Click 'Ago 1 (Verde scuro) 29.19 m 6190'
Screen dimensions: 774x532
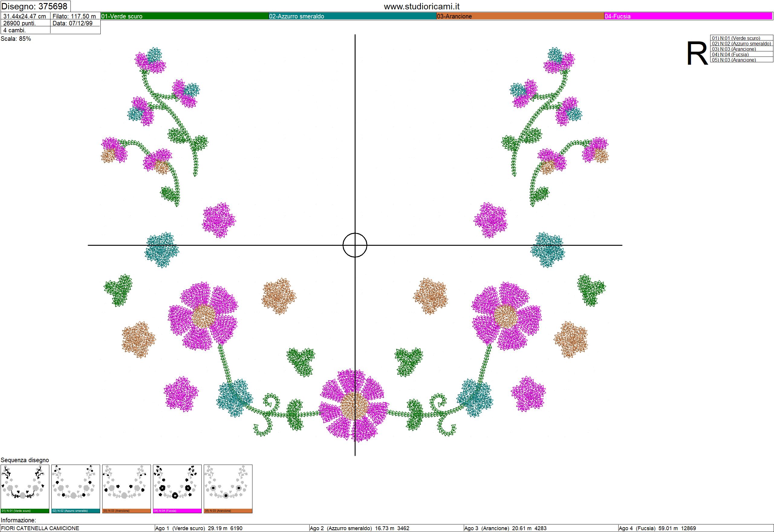[x=199, y=528]
